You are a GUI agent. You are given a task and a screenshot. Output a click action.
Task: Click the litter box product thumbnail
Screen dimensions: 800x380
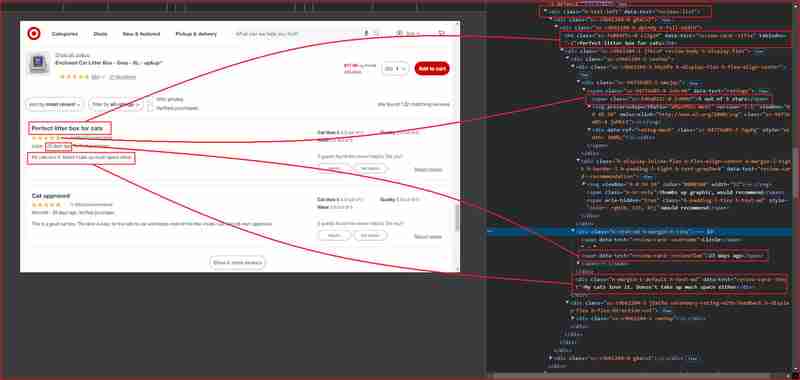[38, 64]
